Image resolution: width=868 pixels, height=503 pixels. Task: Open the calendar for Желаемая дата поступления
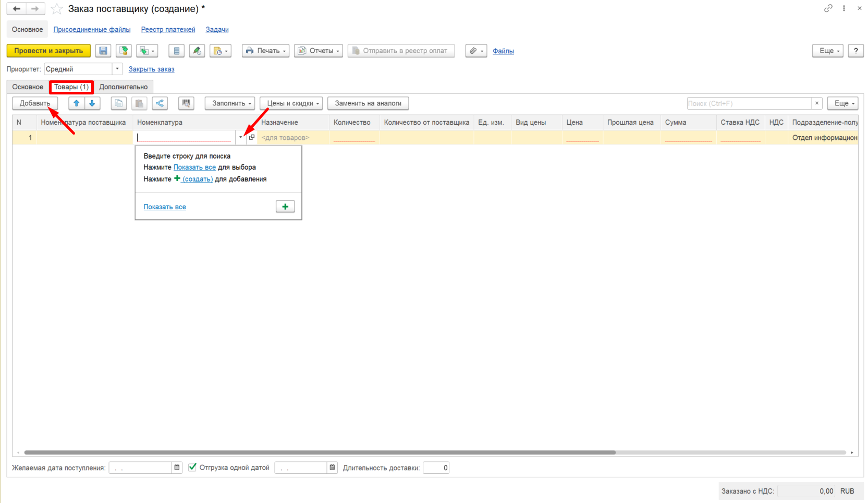(x=177, y=468)
